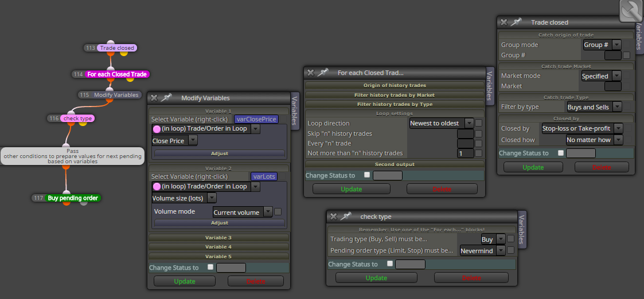
Task: Select the pink in-loop icon under Variable 2
Action: point(157,187)
